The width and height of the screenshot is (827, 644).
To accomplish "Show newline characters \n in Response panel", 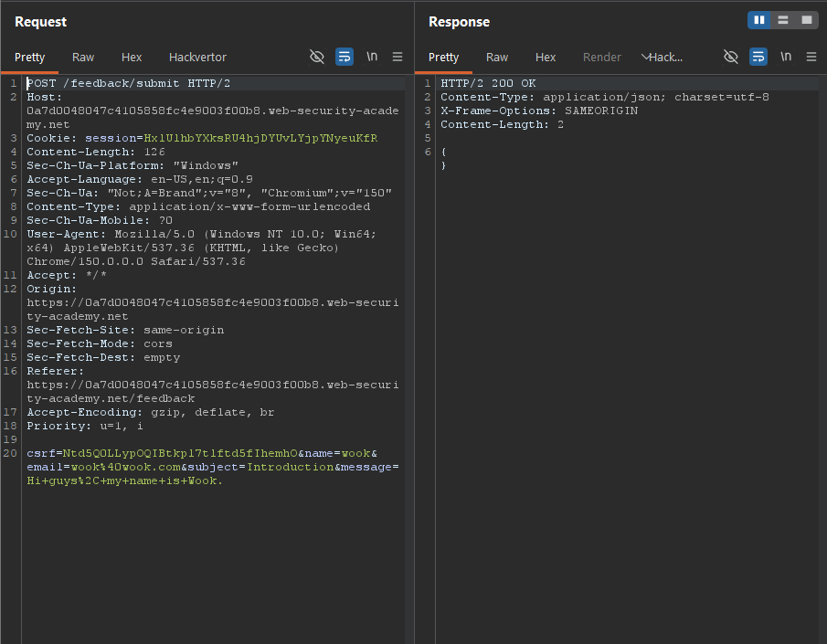I will (x=786, y=57).
